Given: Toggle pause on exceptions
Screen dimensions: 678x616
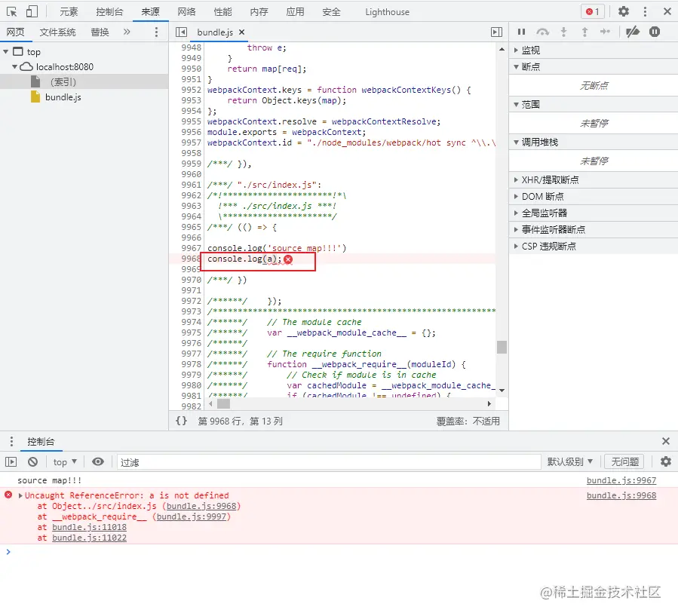Looking at the screenshot, I should click(655, 32).
